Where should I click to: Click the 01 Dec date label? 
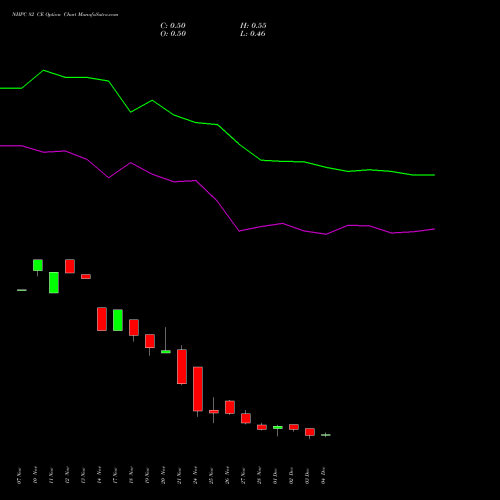(x=275, y=476)
